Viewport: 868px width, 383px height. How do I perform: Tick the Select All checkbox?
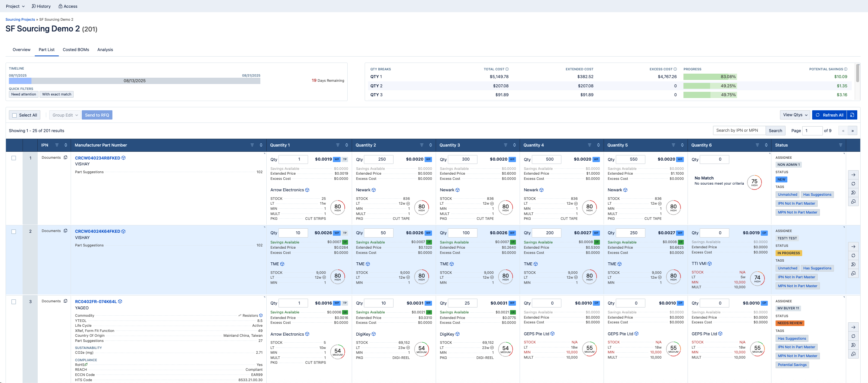tap(15, 115)
